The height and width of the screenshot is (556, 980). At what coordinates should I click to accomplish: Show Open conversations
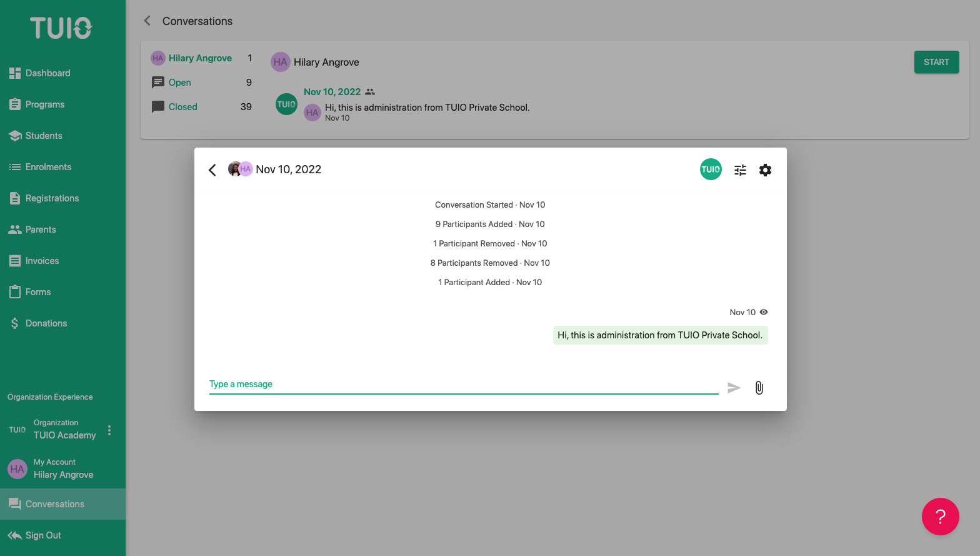click(x=180, y=83)
